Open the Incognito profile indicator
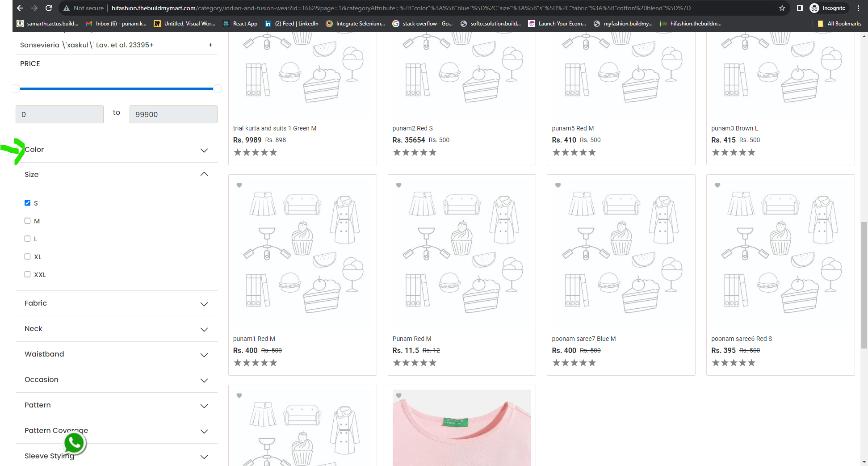868x466 pixels. 828,8
